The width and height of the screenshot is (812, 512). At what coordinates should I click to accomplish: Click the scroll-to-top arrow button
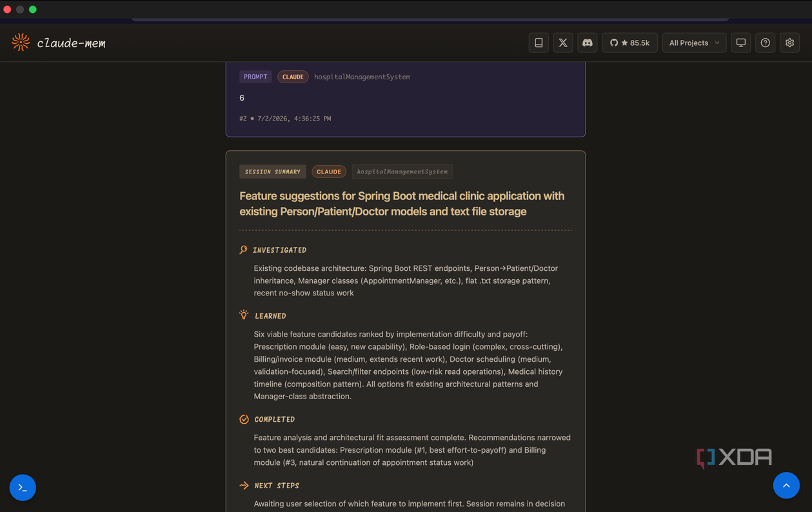(786, 486)
